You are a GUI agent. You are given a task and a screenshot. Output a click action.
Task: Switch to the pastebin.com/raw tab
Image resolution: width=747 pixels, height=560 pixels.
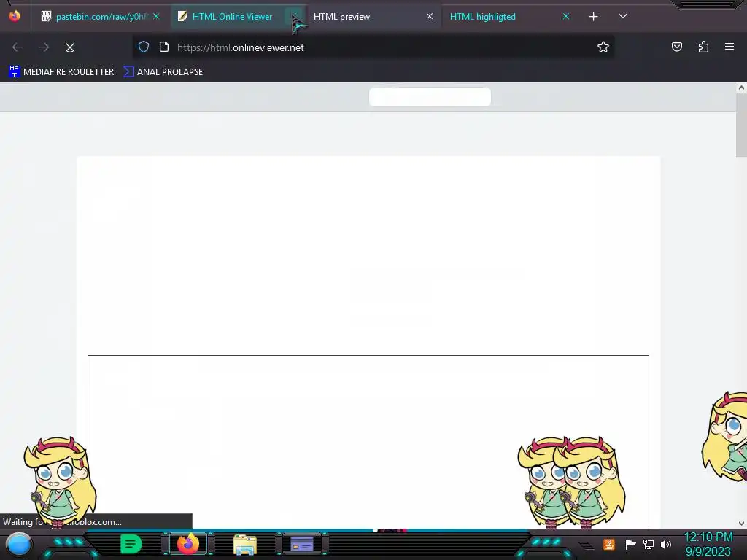click(x=99, y=17)
